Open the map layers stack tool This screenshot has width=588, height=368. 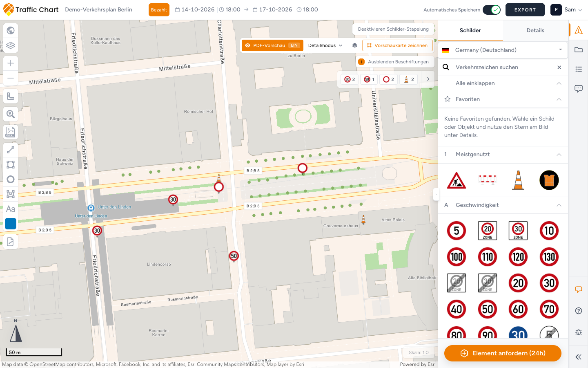(11, 45)
